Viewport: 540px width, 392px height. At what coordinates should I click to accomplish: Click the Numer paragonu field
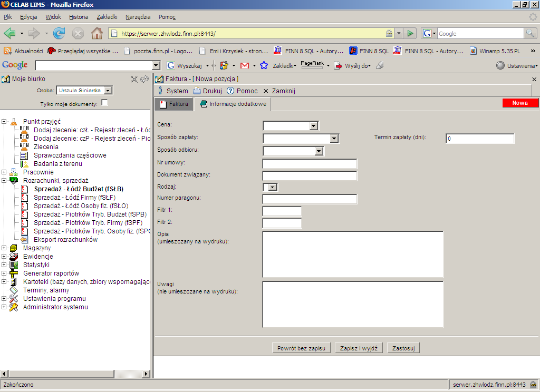point(310,199)
